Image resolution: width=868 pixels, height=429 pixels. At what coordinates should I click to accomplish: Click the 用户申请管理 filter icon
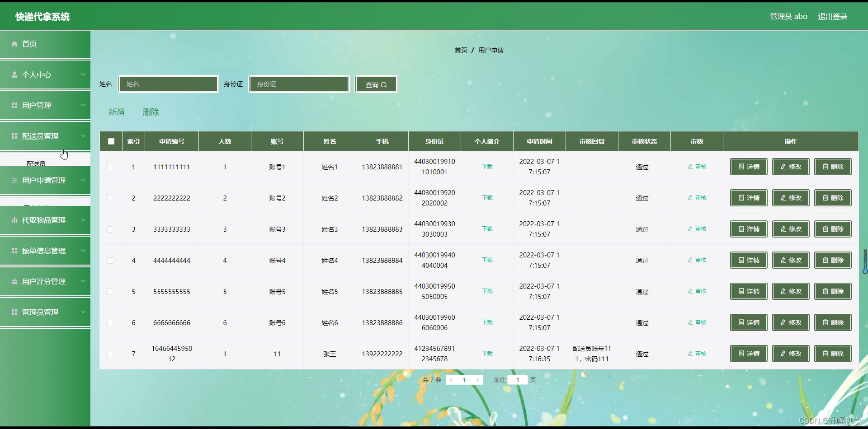[x=14, y=180]
